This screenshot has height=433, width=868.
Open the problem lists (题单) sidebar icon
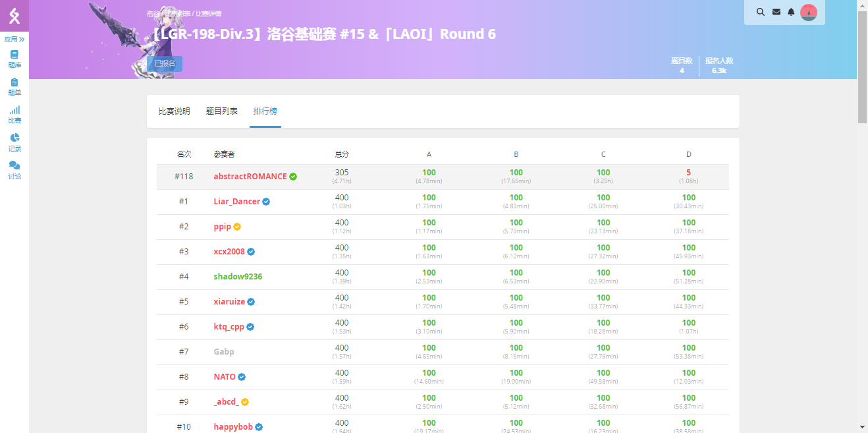[x=14, y=86]
